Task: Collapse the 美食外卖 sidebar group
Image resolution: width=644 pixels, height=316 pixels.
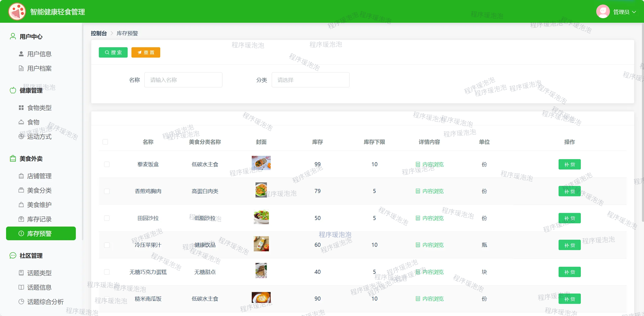Action: [31, 159]
